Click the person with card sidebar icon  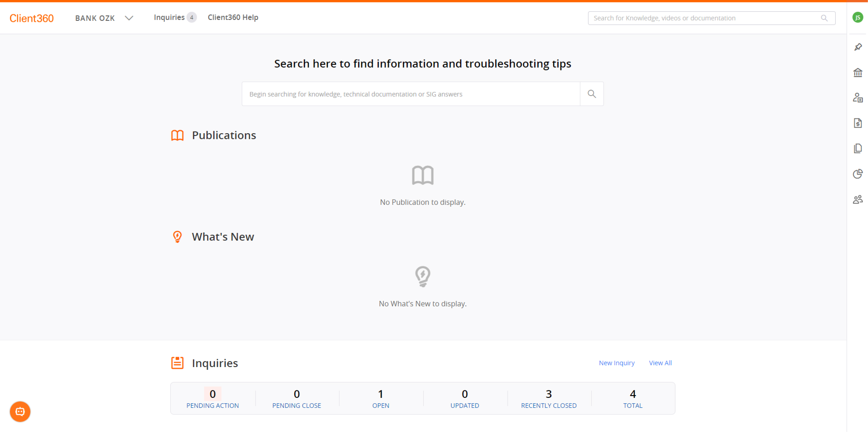pos(858,98)
